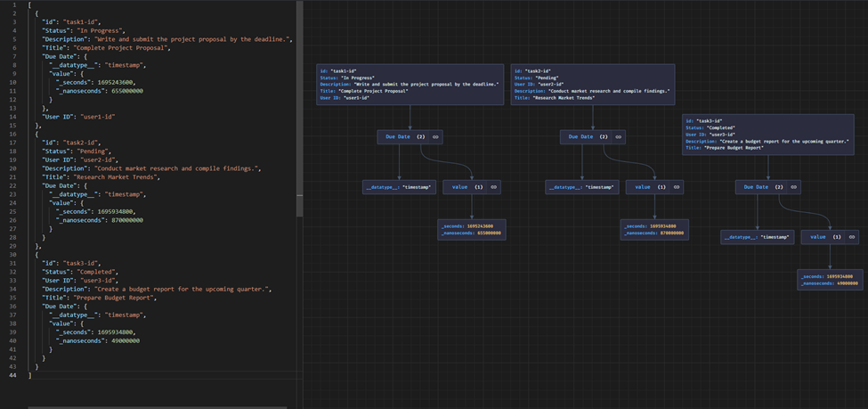The image size is (868, 409).
Task: Select nanoseconds 870000000 leaf node
Action: [654, 233]
